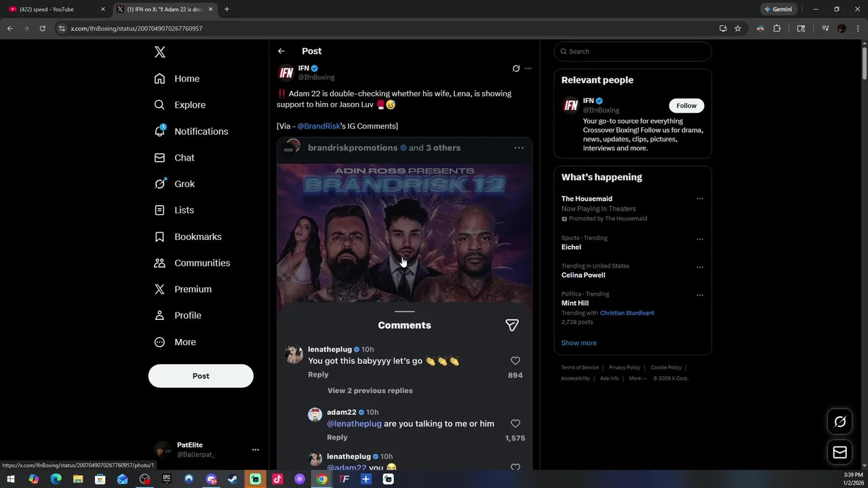The height and width of the screenshot is (488, 868).
Task: Click the @BrandRisk mention link
Action: click(x=319, y=126)
